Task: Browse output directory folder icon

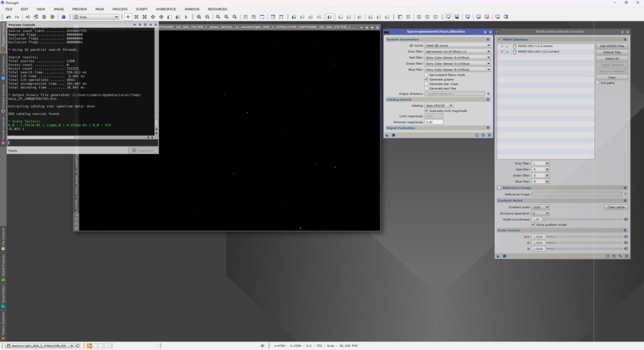Action: pos(488,94)
